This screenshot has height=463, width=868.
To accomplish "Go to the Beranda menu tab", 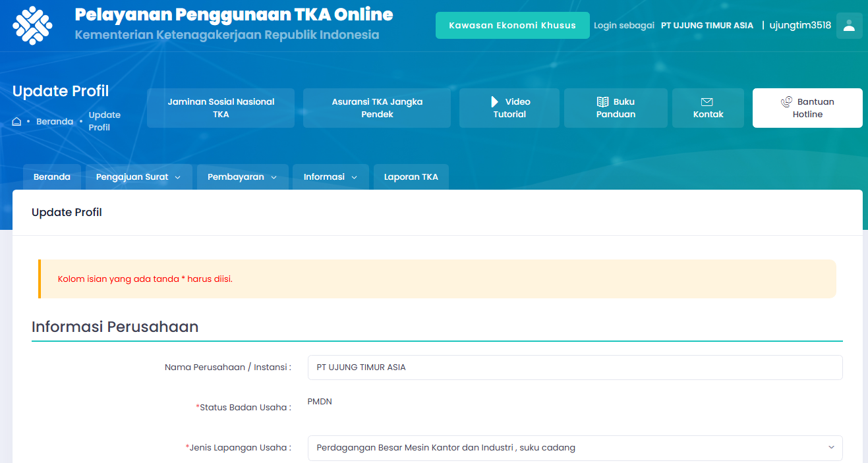I will coord(52,177).
